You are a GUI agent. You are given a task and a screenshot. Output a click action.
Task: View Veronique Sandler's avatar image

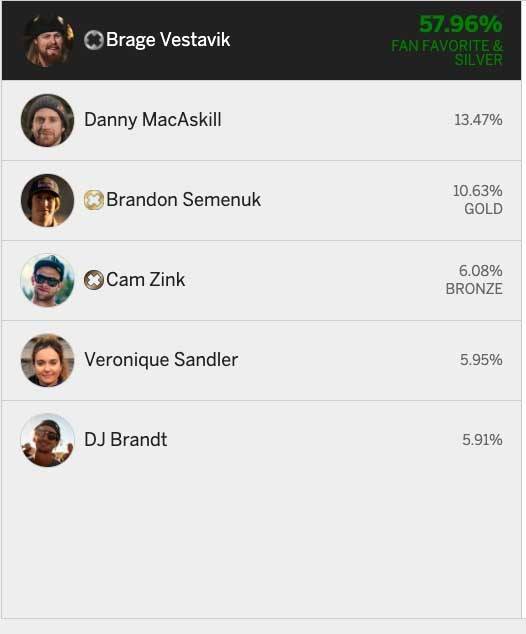coord(48,360)
